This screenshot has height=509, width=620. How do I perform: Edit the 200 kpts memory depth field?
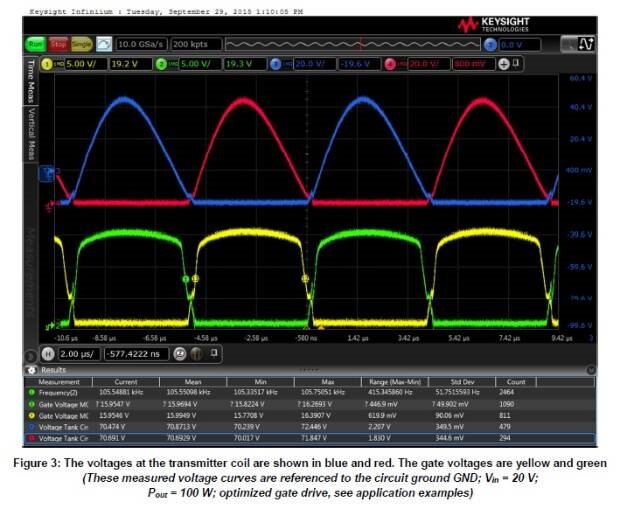[x=196, y=44]
